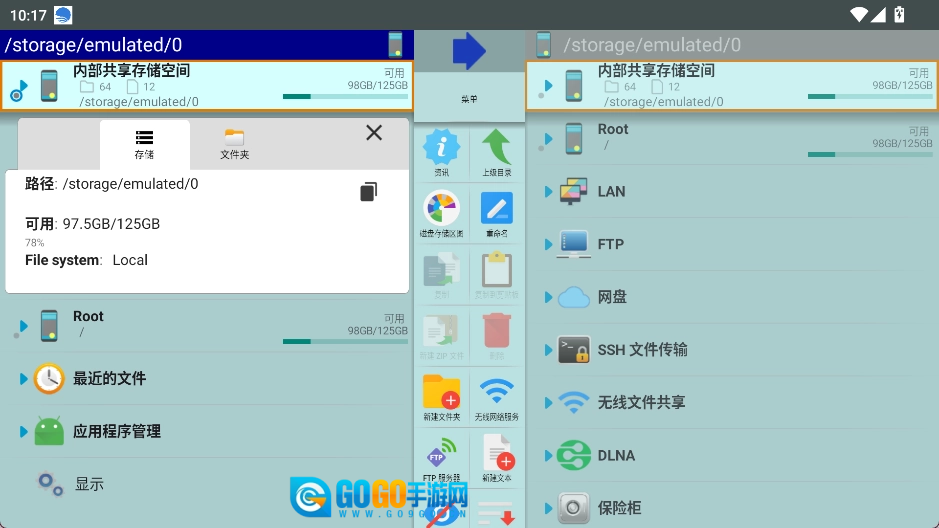
Task: Expand the SSH 文件传输 entry
Action: (x=549, y=350)
